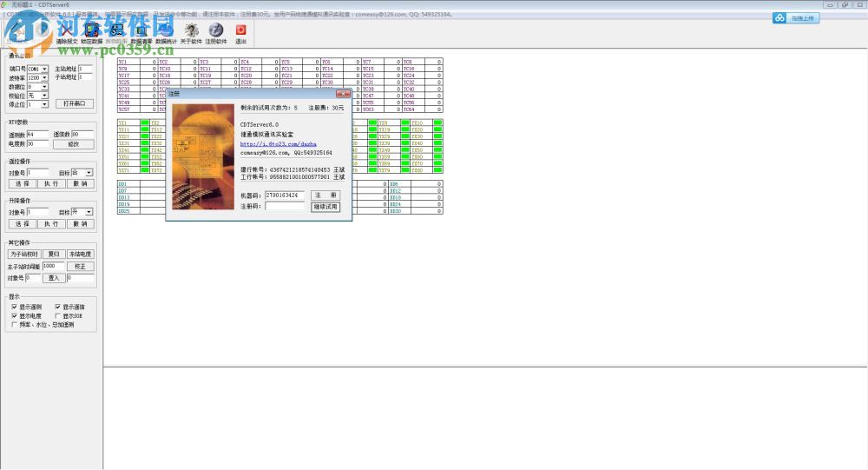Open the 端口号 COM1 dropdown
868x470 pixels.
coord(45,69)
